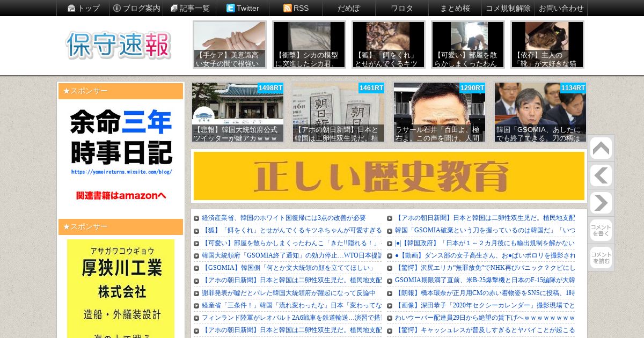644x338 pixels.
Task: Click the コメントを読む side button
Action: 601,258
